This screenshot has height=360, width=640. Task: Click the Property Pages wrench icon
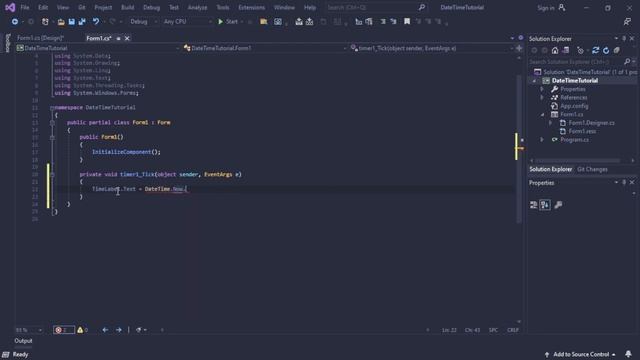(x=558, y=205)
